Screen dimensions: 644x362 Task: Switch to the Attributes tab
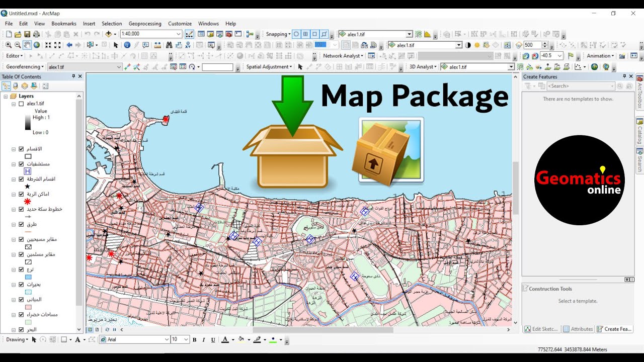click(578, 329)
